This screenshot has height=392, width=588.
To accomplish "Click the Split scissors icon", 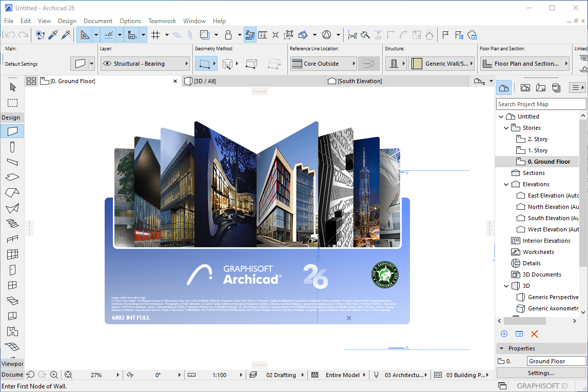I will 352,35.
